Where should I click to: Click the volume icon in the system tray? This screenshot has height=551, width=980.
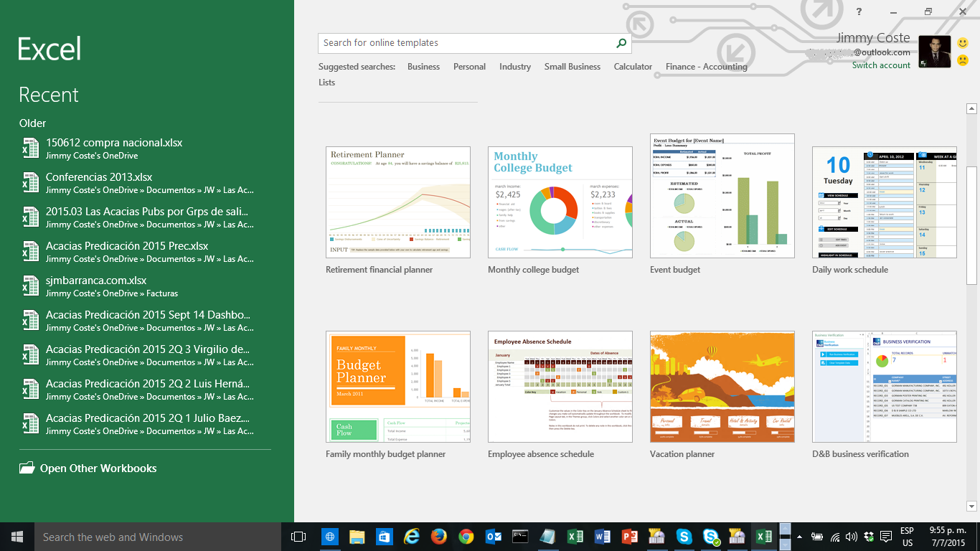pyautogui.click(x=852, y=537)
